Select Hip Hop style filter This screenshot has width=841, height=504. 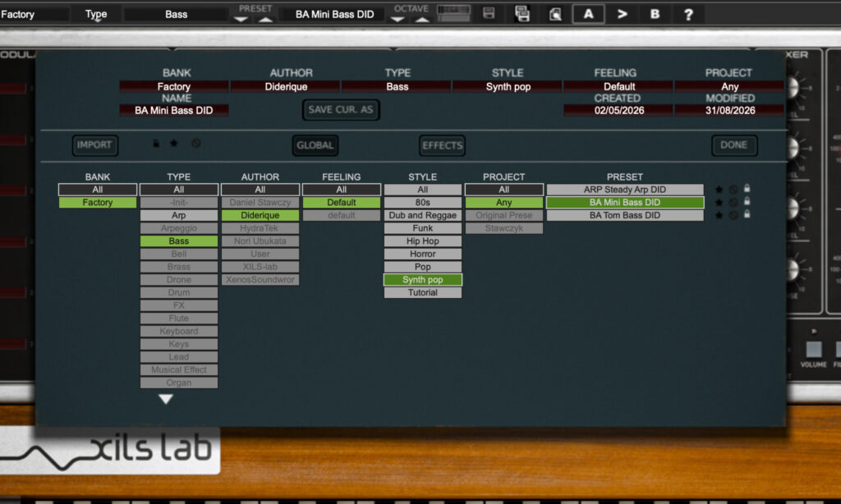pos(423,241)
